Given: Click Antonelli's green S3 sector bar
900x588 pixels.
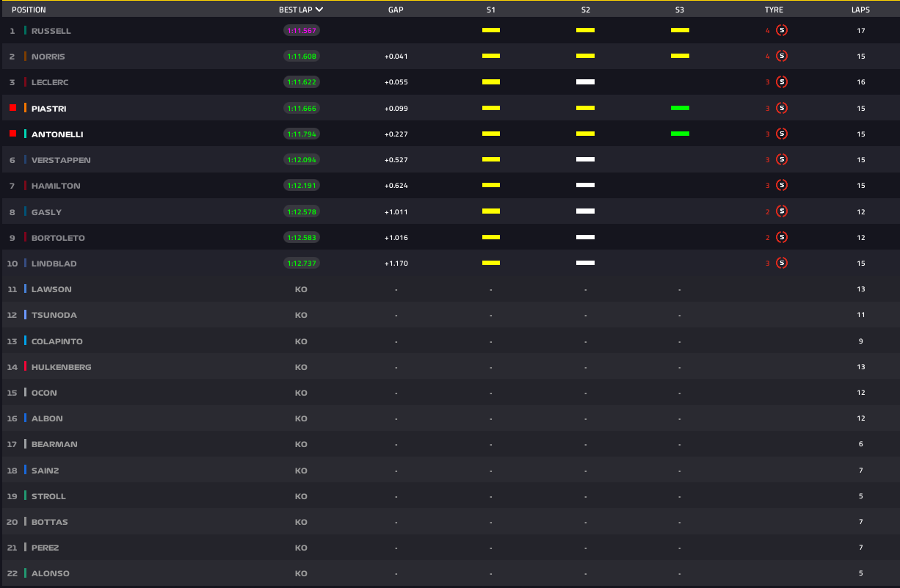Looking at the screenshot, I should (x=680, y=134).
